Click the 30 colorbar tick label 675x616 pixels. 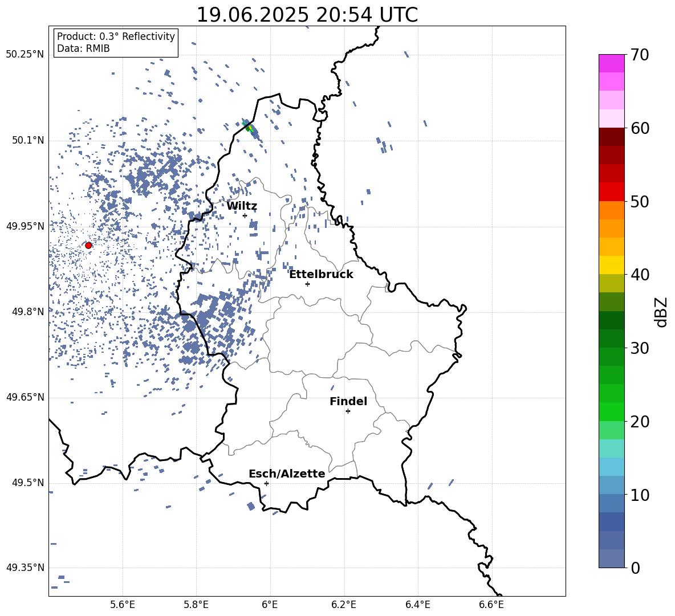[x=640, y=348]
